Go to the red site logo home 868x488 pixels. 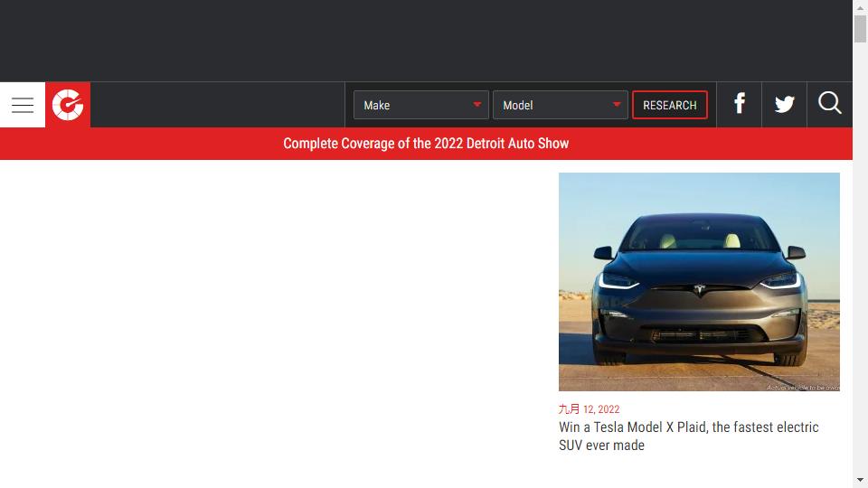(68, 105)
